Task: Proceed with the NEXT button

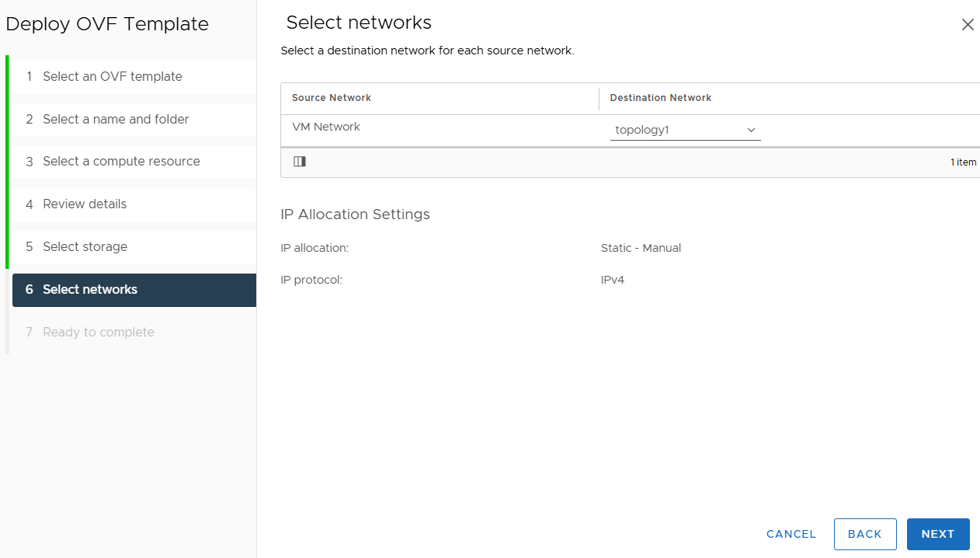Action: pos(938,534)
